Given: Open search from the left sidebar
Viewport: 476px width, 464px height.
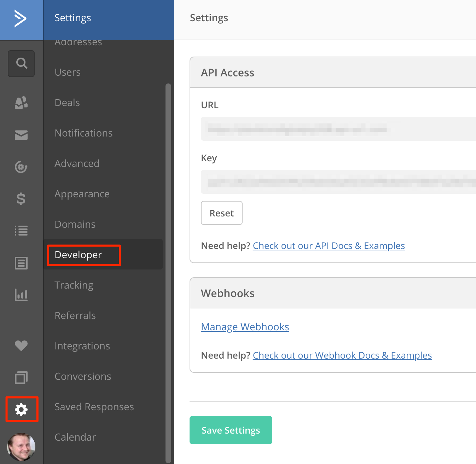Looking at the screenshot, I should (x=21, y=63).
